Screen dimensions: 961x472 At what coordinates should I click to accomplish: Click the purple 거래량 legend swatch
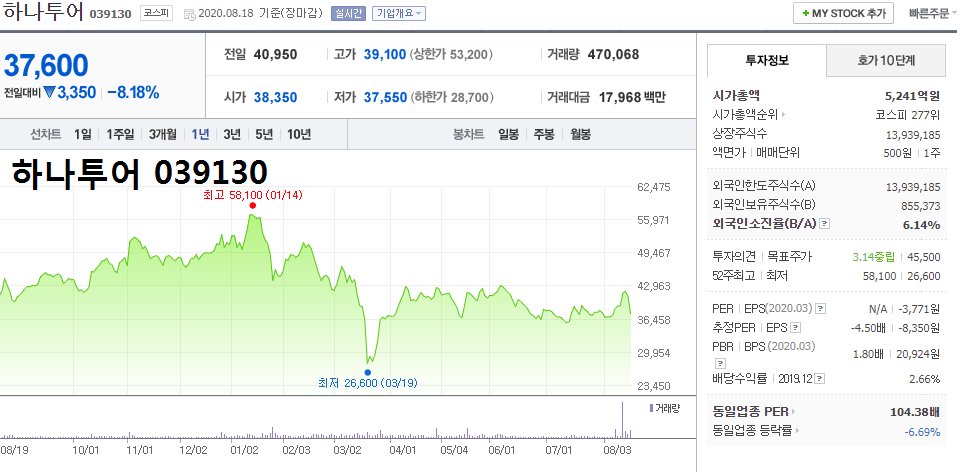651,408
